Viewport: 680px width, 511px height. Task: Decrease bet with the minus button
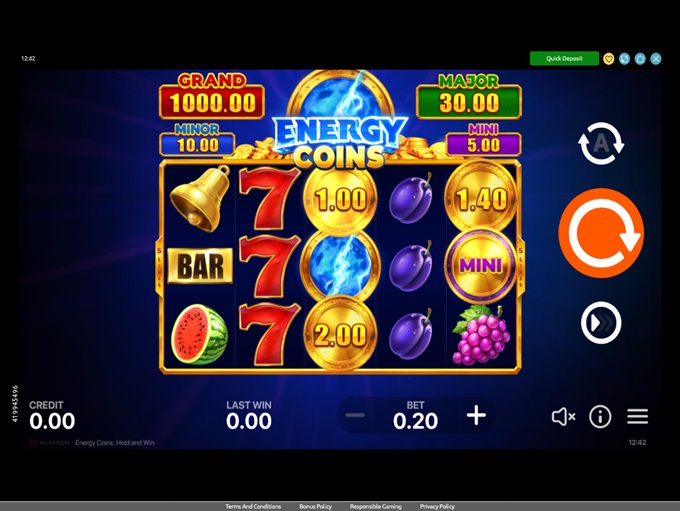pyautogui.click(x=355, y=415)
